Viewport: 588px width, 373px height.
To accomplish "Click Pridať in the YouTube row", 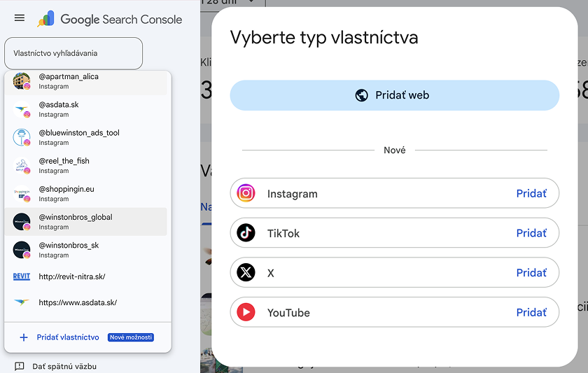I will click(531, 312).
